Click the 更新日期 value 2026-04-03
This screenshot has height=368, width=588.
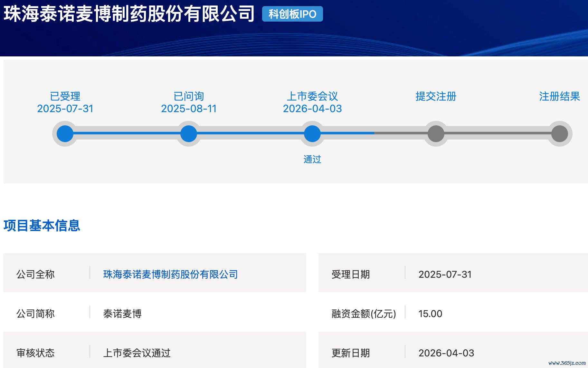(446, 353)
